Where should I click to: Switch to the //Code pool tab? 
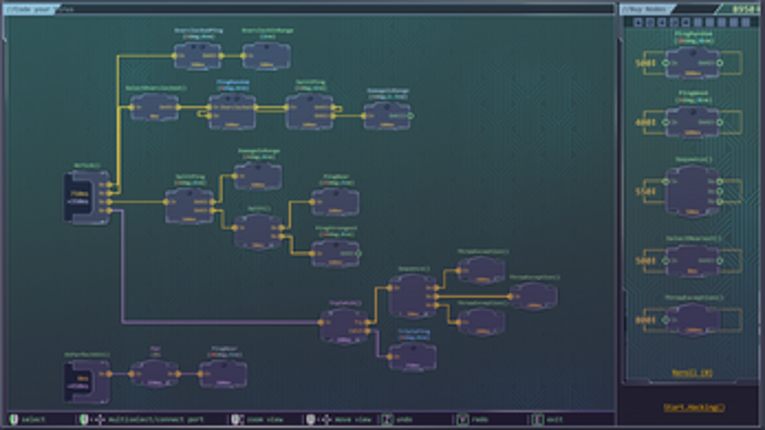pos(29,9)
